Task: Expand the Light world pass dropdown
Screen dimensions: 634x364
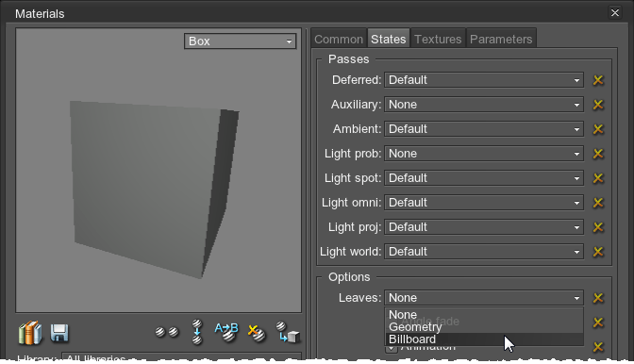Action: coord(484,252)
